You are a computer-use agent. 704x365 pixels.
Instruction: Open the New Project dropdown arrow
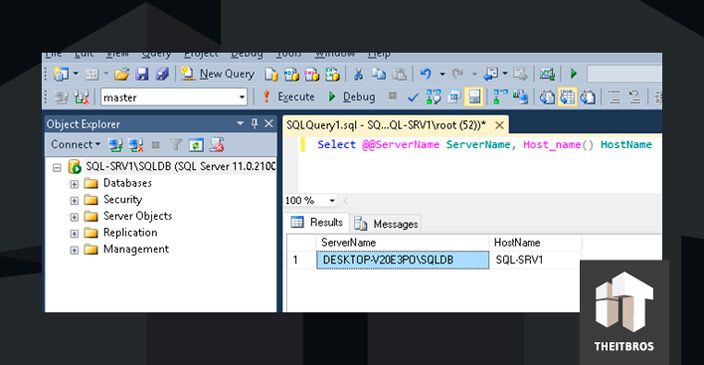(x=75, y=74)
